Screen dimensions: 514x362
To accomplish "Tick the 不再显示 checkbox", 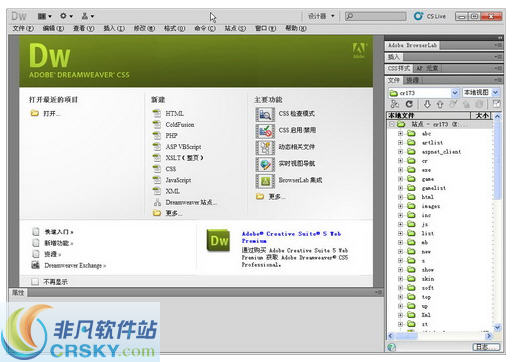I will pos(35,282).
